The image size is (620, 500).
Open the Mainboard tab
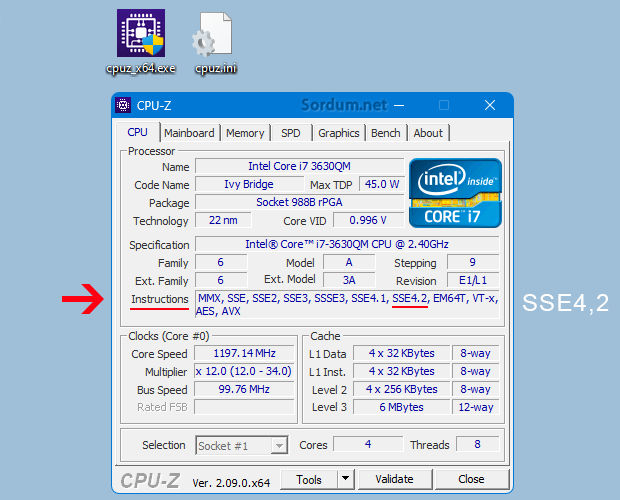pos(189,133)
